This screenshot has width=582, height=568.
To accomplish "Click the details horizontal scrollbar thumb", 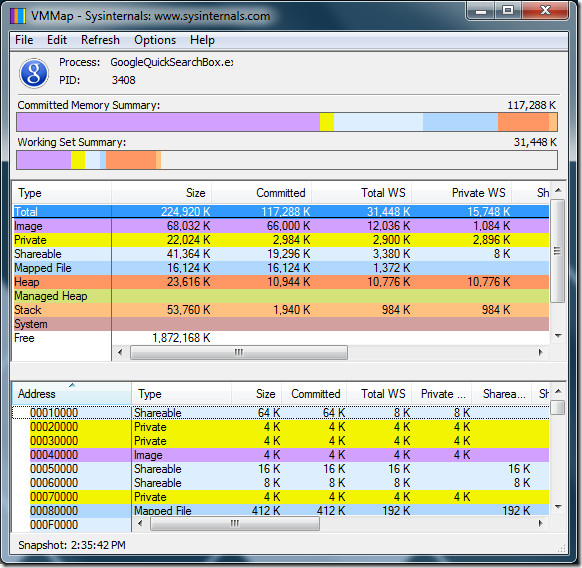I will coord(235,524).
